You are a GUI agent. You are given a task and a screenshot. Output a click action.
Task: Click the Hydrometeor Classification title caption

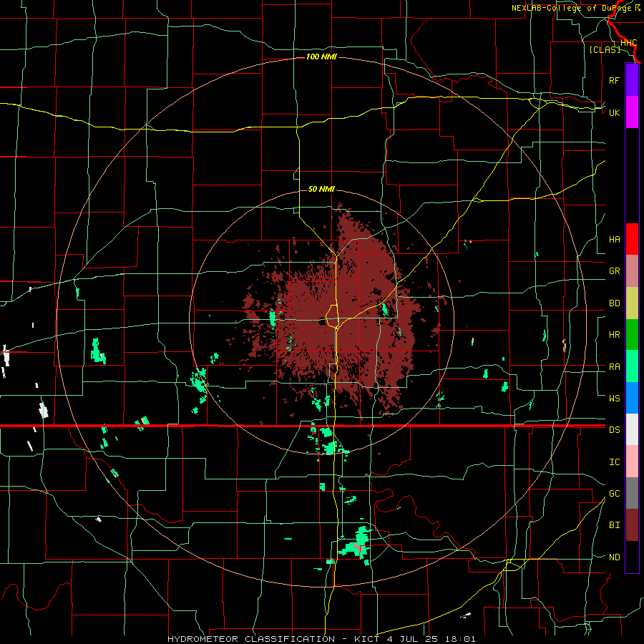(x=321, y=639)
